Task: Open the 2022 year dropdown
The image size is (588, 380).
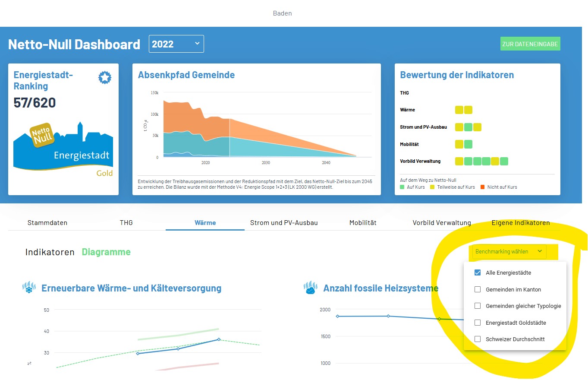Action: click(x=176, y=44)
